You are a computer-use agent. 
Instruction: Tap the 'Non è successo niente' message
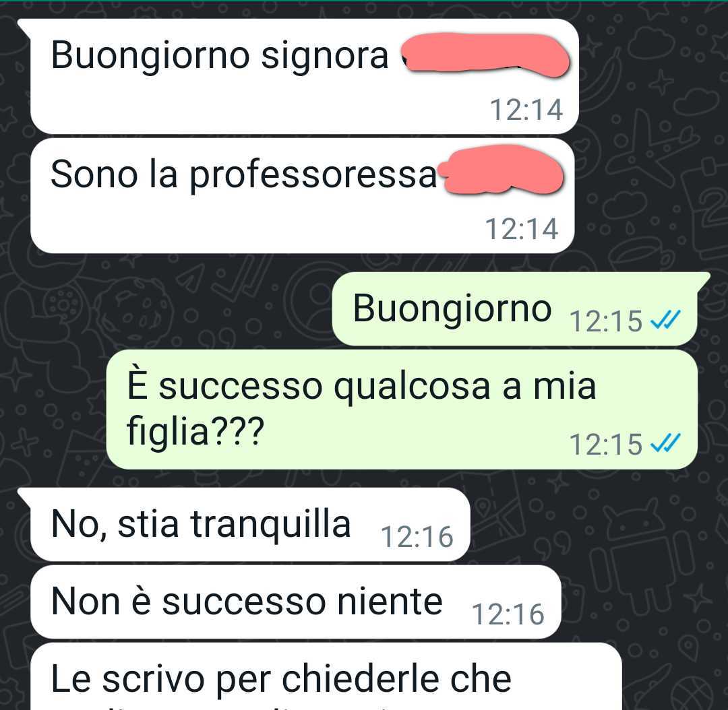tap(296, 602)
